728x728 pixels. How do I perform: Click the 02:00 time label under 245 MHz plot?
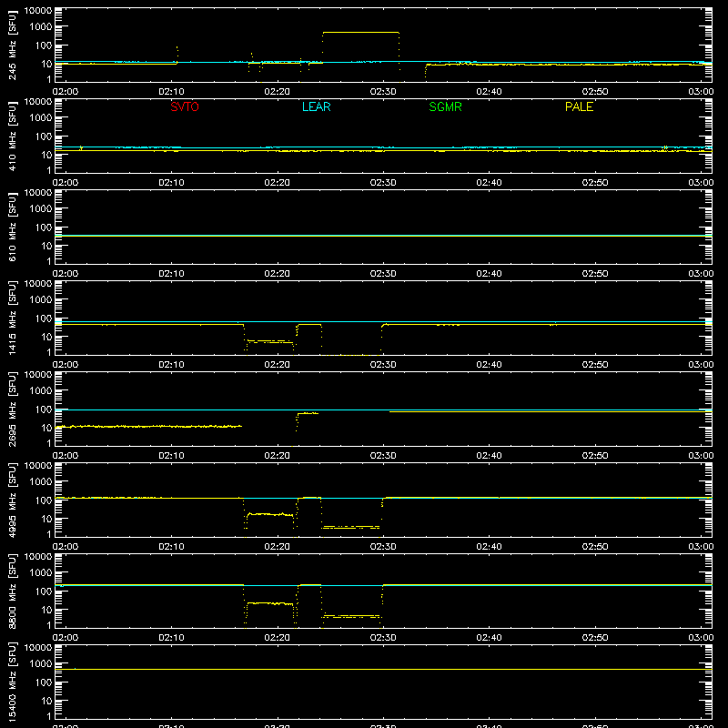click(66, 92)
